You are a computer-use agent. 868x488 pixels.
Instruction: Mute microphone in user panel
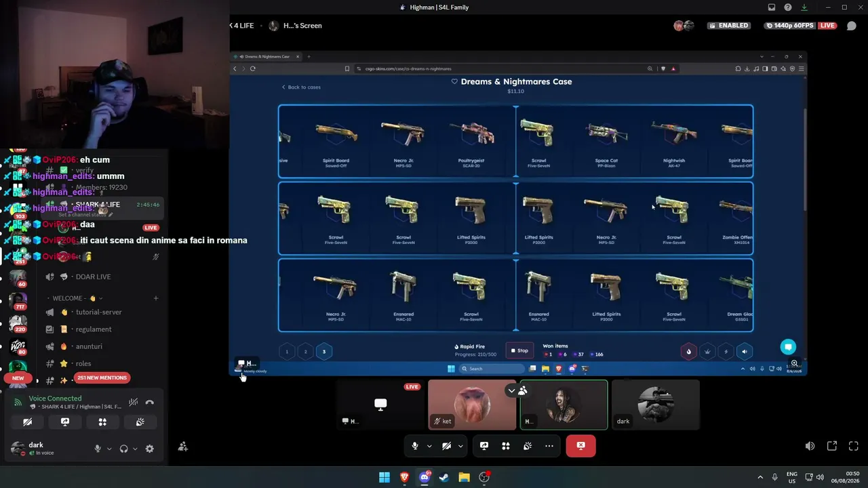click(98, 449)
